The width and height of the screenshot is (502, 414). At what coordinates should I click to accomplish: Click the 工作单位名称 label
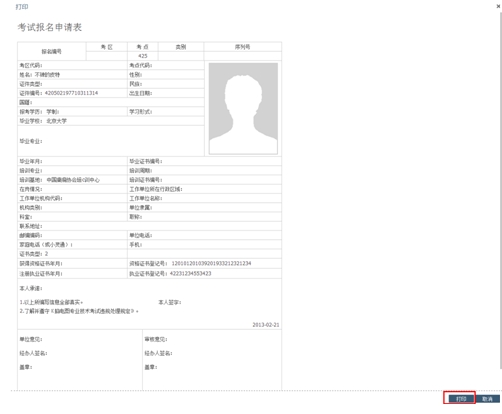click(x=146, y=198)
